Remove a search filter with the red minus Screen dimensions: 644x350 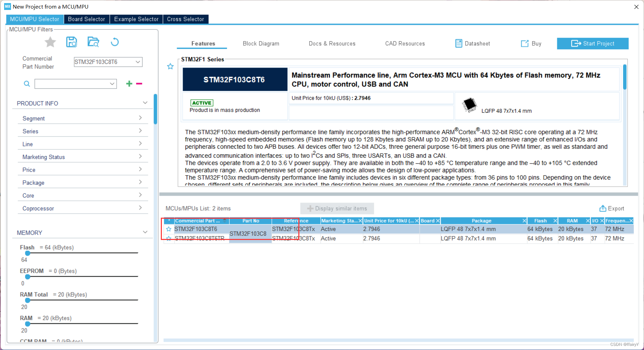point(139,84)
